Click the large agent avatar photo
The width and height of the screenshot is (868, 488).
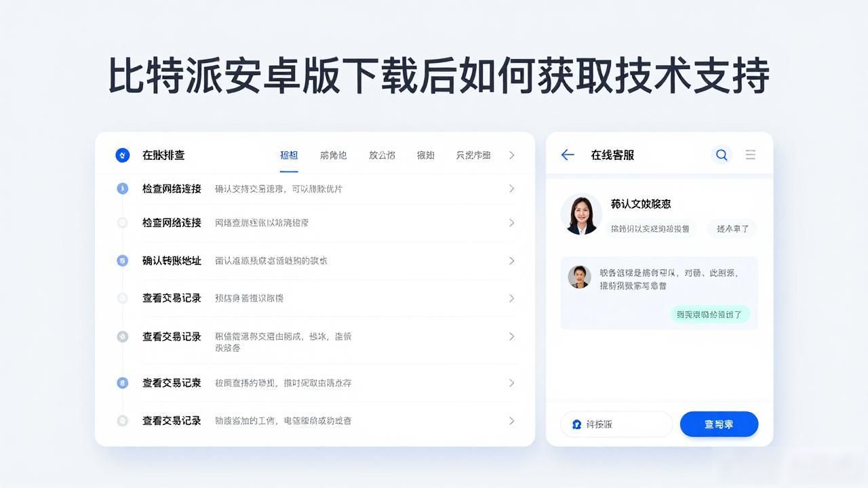click(582, 215)
